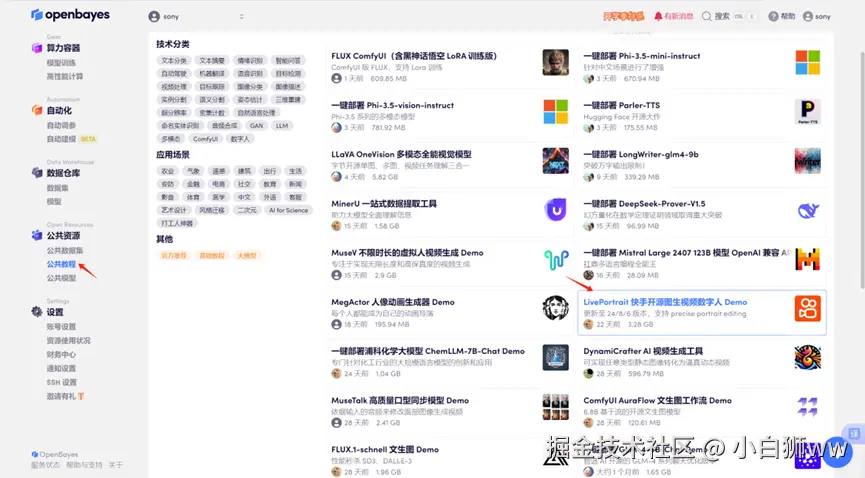Click the Microsoft logo beside Phi-3.5-mini-instruct
This screenshot has height=478, width=865.
[808, 62]
